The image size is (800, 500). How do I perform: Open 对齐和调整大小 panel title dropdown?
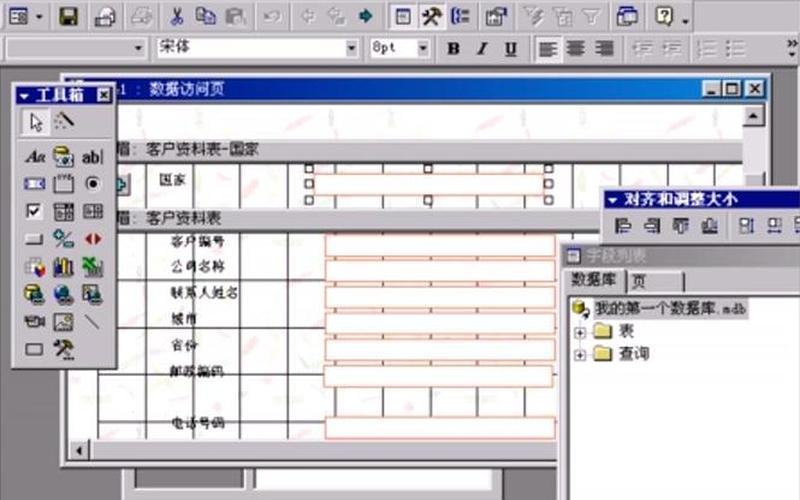pos(613,200)
